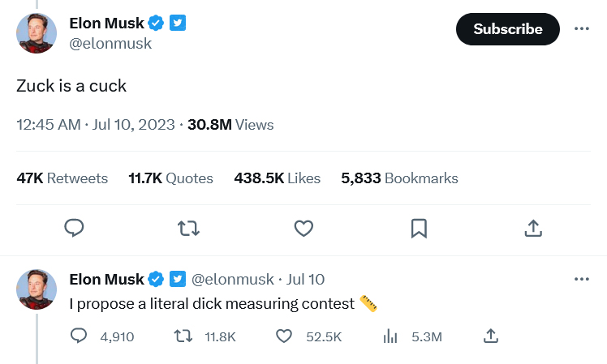This screenshot has width=607, height=364.
Task: Click reply icon on the second tweet
Action: 80,336
